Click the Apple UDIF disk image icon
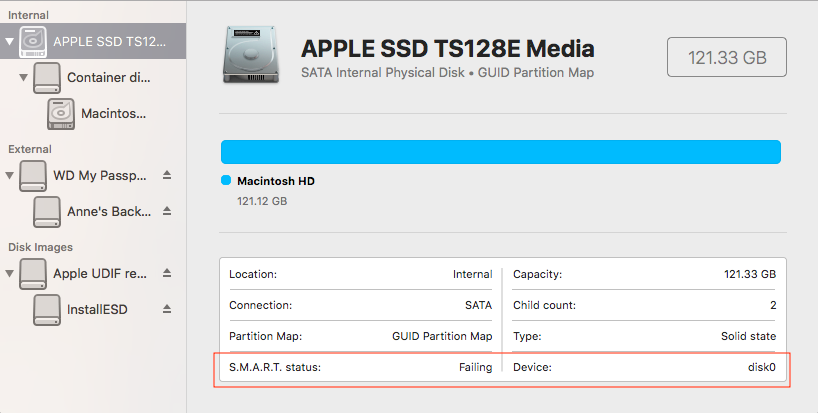The height and width of the screenshot is (413, 818). [x=33, y=272]
